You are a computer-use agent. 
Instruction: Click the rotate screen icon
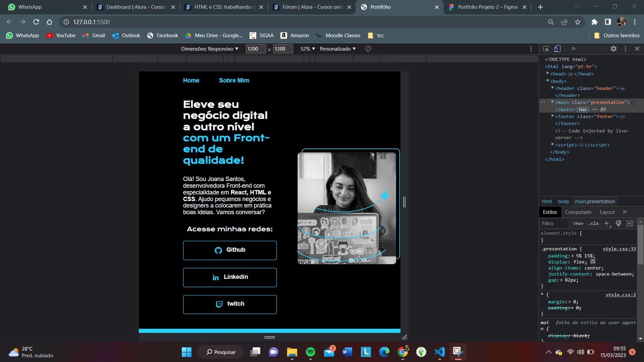[x=368, y=49]
